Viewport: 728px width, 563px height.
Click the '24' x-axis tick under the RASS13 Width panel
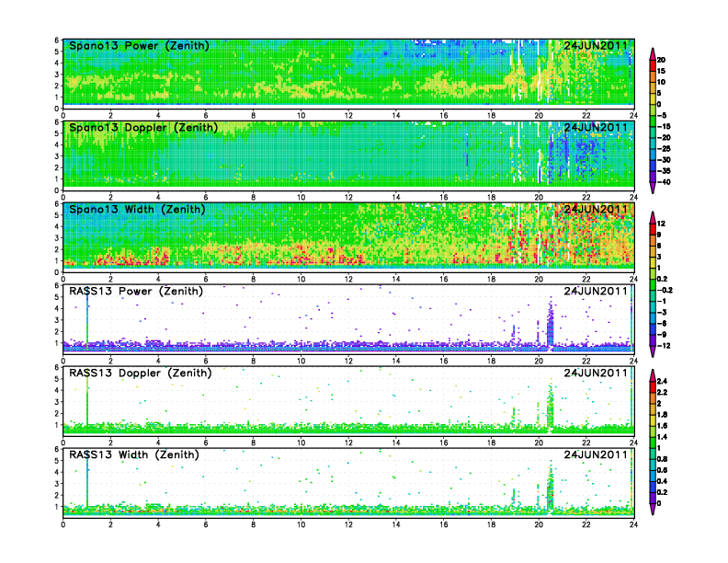click(x=633, y=524)
